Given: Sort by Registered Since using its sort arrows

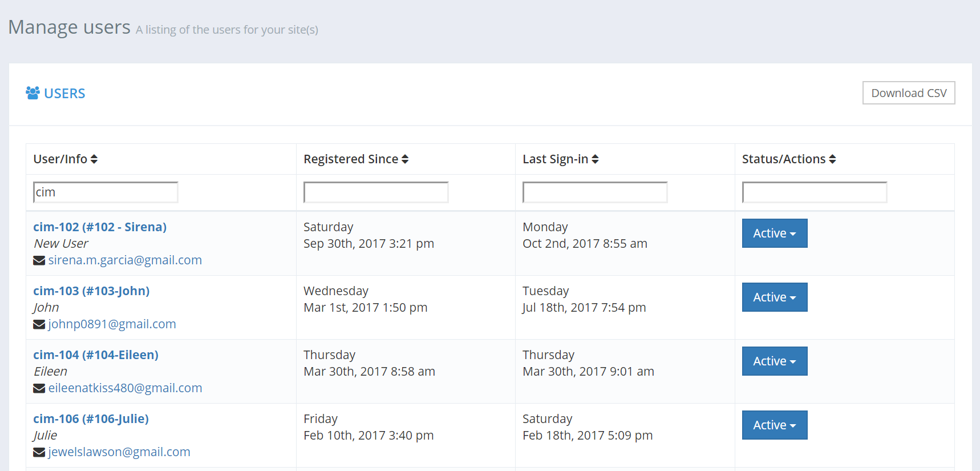Looking at the screenshot, I should click(x=405, y=159).
